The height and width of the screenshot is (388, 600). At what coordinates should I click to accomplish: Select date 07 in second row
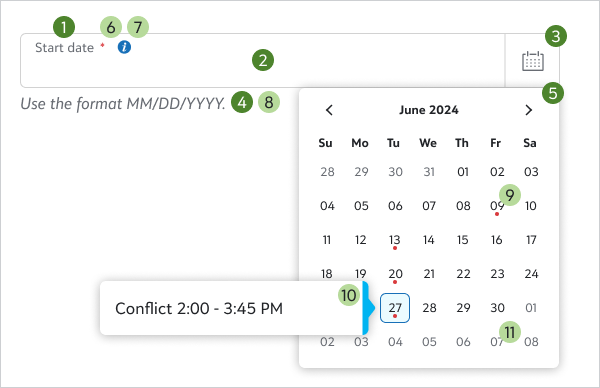pyautogui.click(x=429, y=206)
